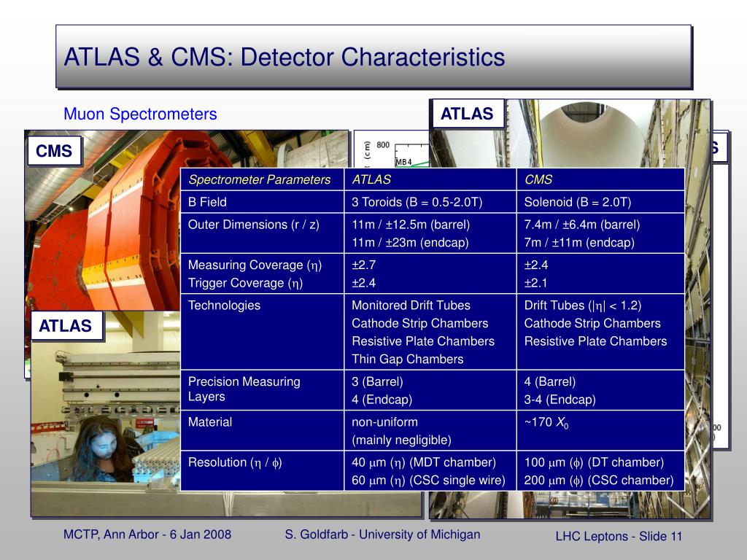
Task: Click the 'non-uniform' material text
Action: tap(384, 422)
